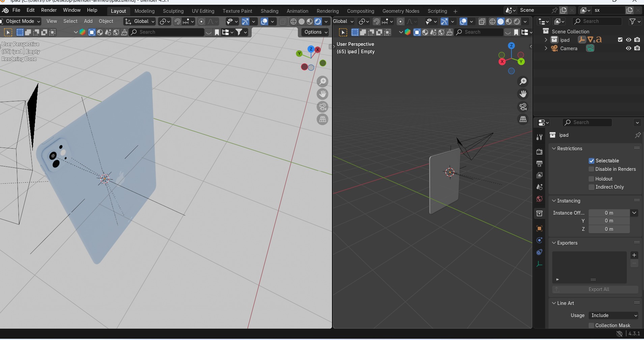
Task: Switch to Shading workspace tab
Action: coord(270,11)
